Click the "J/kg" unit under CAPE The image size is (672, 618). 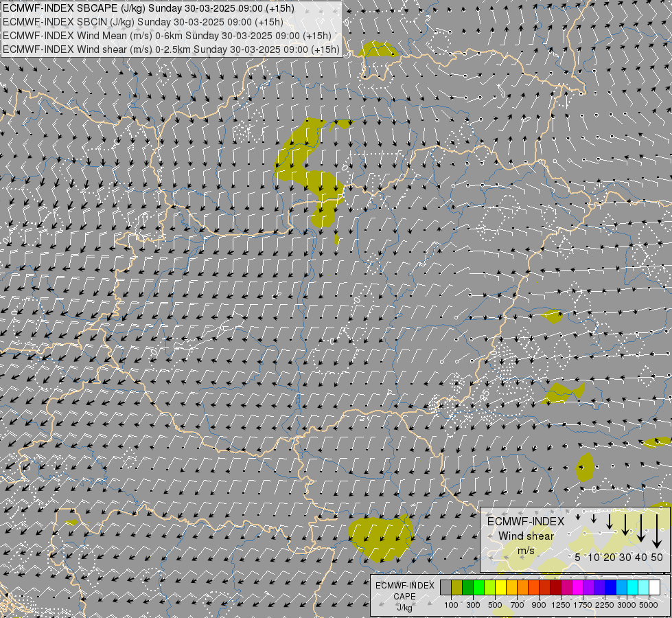tap(404, 608)
